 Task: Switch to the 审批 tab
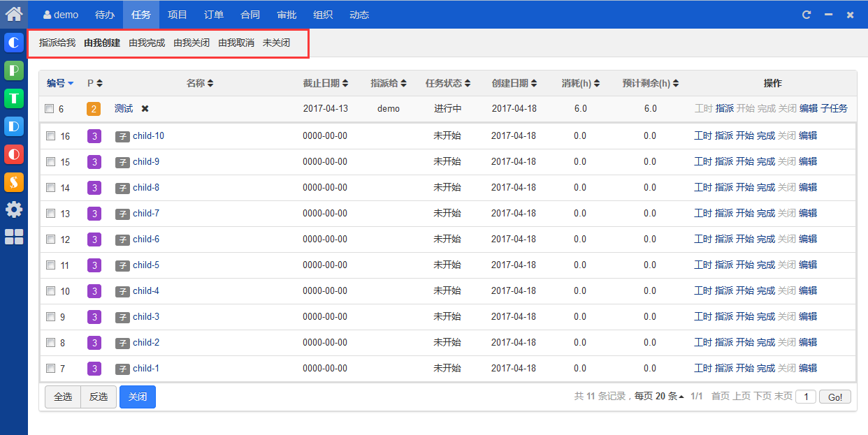click(x=287, y=15)
